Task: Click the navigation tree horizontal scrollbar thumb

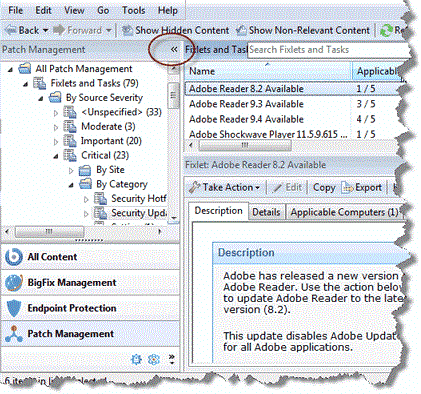Action: [x=49, y=231]
